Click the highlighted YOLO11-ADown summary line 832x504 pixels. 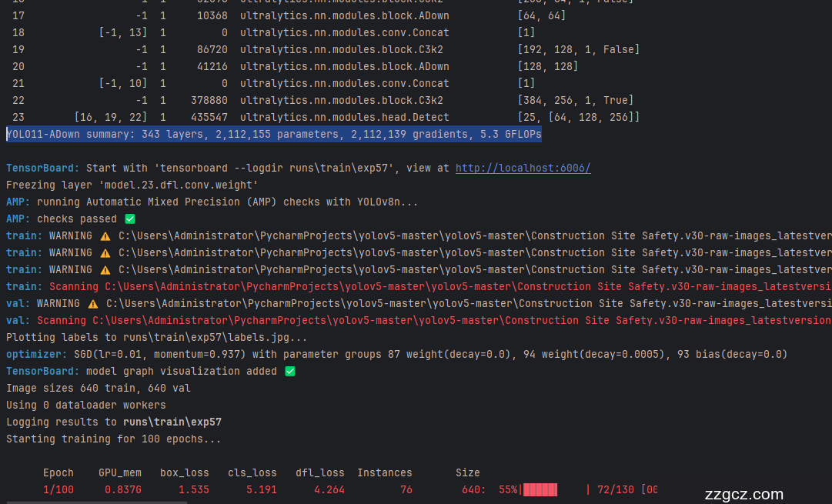(273, 134)
